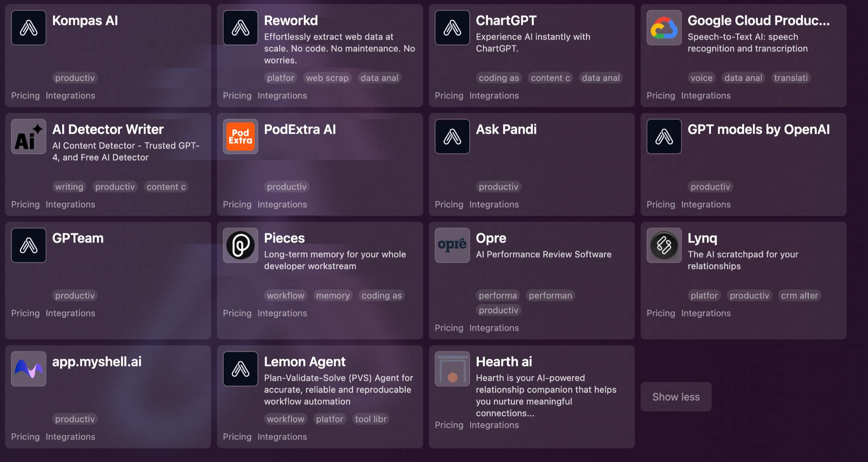Select the 'voice' tag on Google Cloud
This screenshot has width=868, height=462.
point(701,78)
